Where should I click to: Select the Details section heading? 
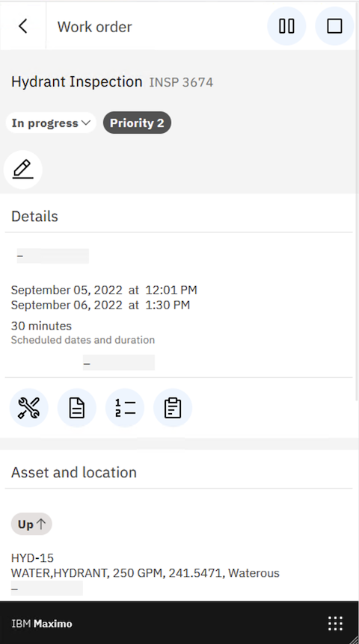(x=34, y=217)
